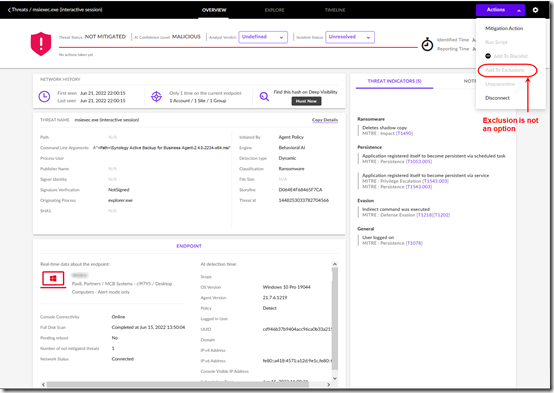
Task: Open MITRE link T1490
Action: point(404,133)
